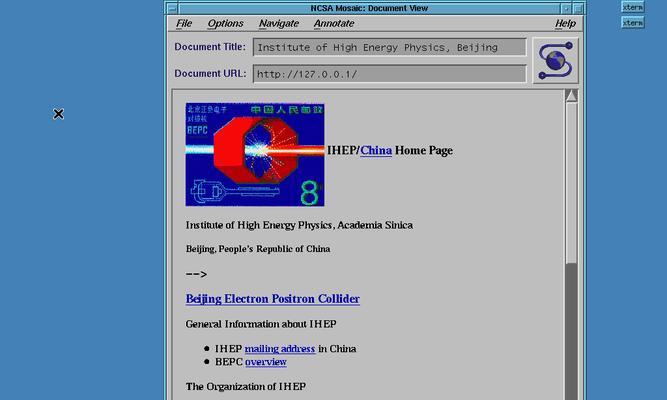Viewport: 667px width, 400px height.
Task: Click the scrollbar up arrow
Action: [x=571, y=96]
